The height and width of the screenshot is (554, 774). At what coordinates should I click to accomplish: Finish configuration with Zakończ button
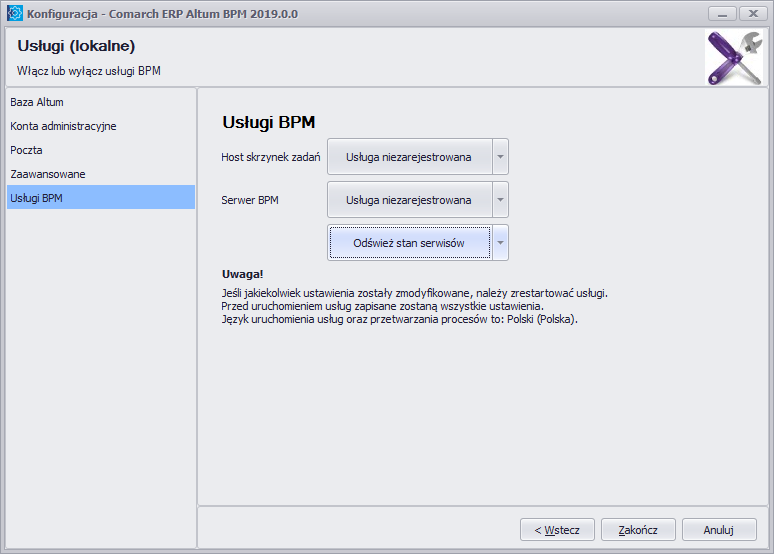coord(638,530)
